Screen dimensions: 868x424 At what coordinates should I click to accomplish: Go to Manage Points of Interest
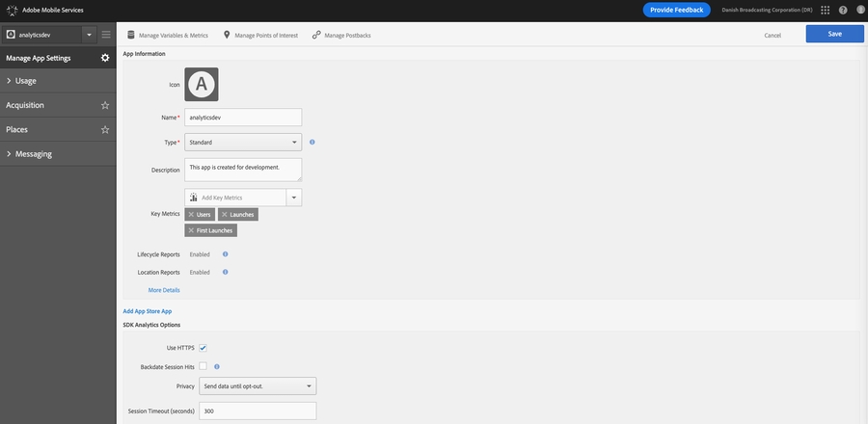pyautogui.click(x=260, y=35)
